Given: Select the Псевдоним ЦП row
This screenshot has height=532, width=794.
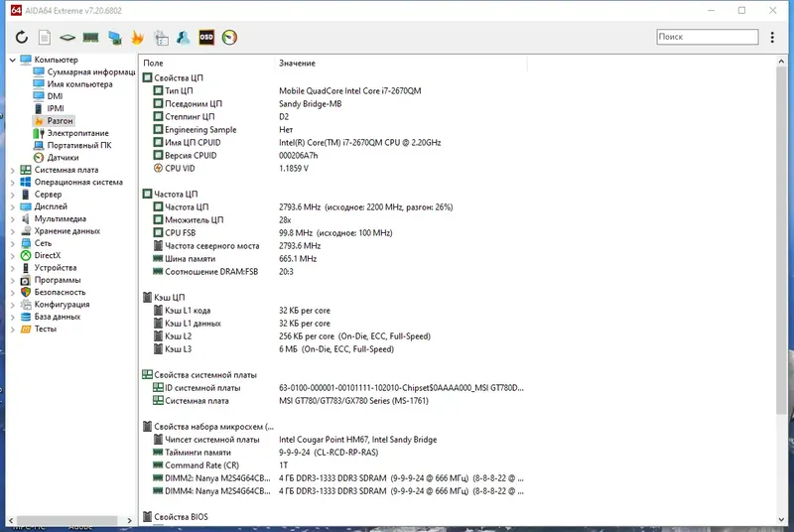Looking at the screenshot, I should (x=332, y=104).
